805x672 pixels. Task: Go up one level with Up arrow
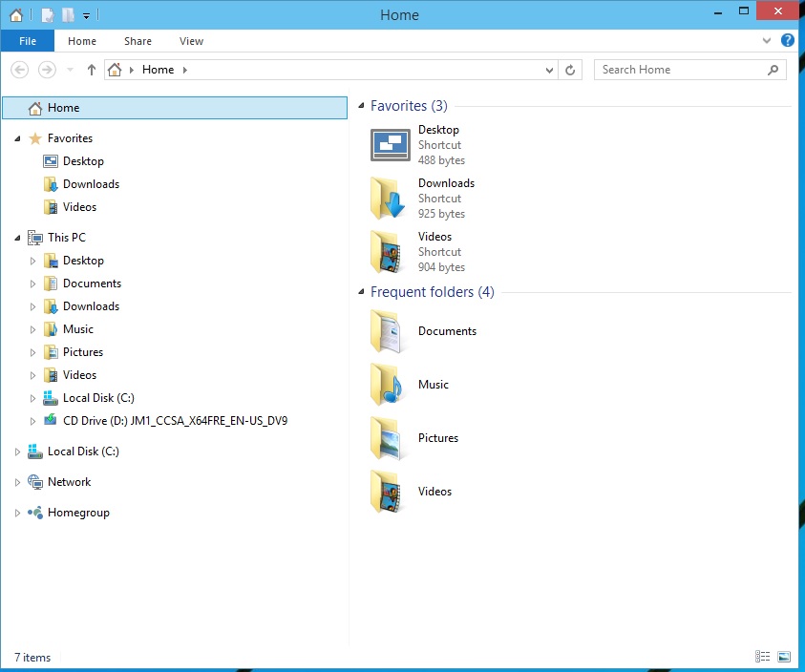[92, 70]
